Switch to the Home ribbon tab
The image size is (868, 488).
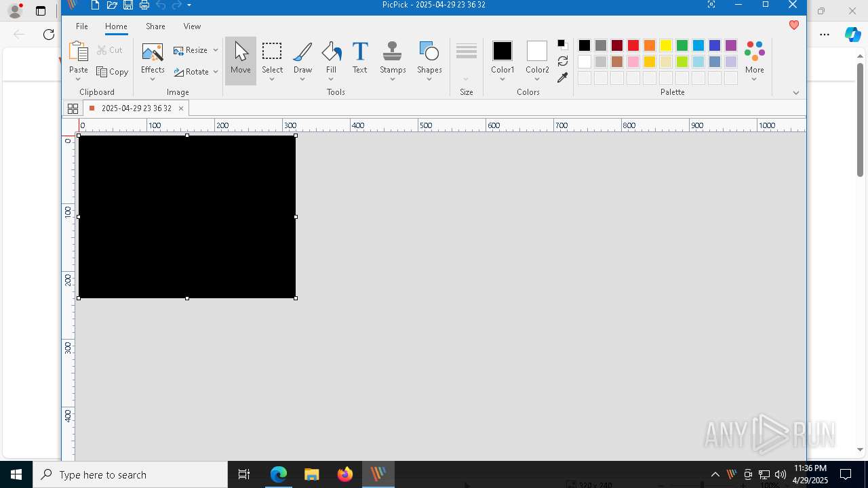(x=116, y=26)
